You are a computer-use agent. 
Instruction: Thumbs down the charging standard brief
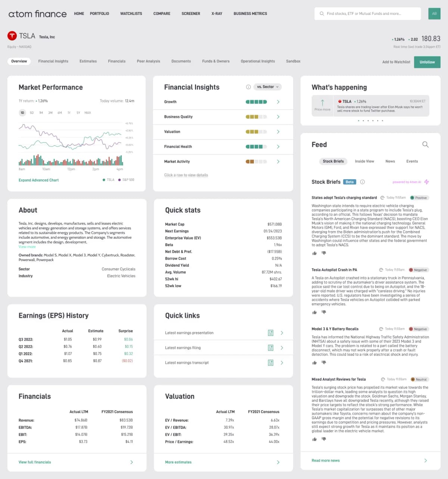click(324, 253)
